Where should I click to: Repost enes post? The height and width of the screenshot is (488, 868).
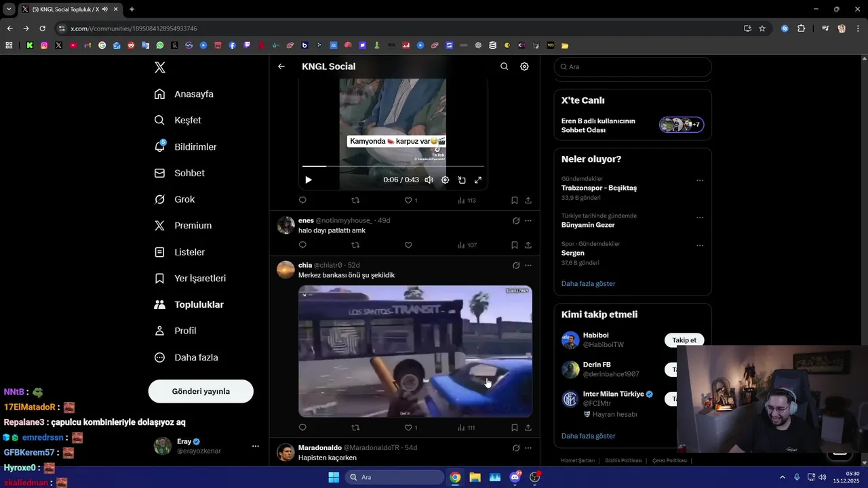pos(355,245)
